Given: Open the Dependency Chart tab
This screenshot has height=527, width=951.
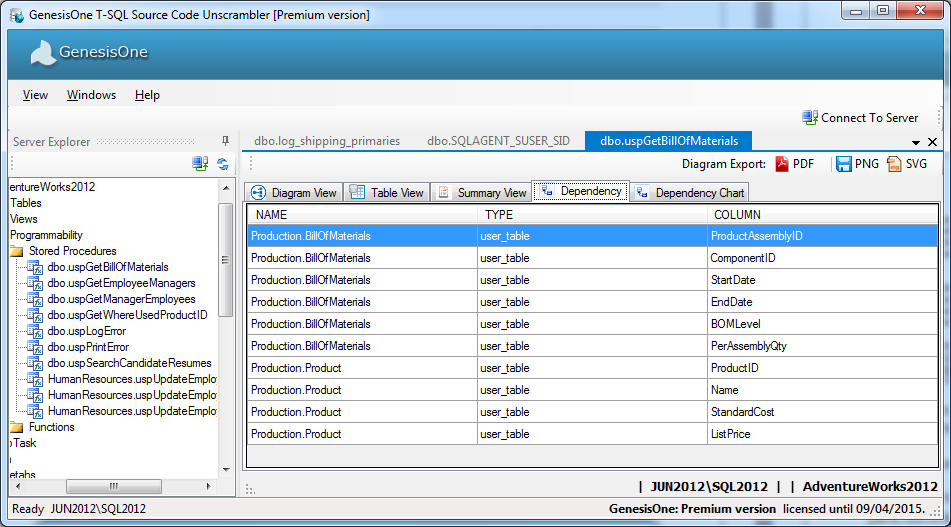Looking at the screenshot, I should (690, 192).
